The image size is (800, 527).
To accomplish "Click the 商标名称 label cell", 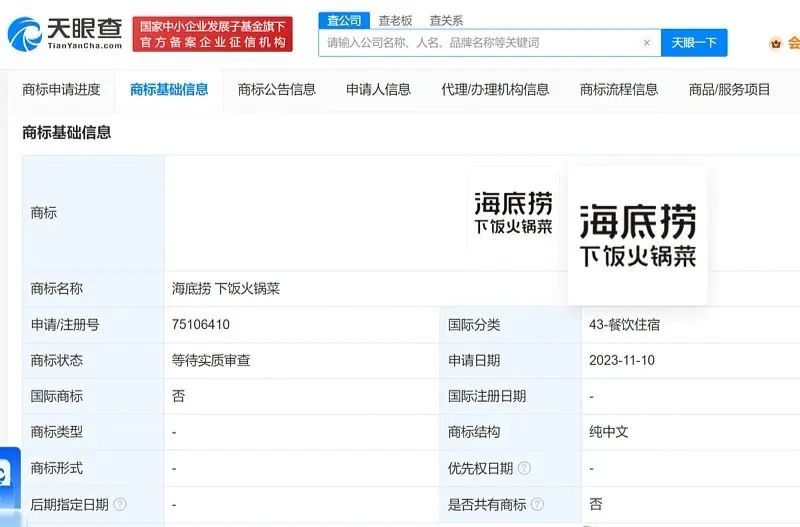I will click(93, 289).
